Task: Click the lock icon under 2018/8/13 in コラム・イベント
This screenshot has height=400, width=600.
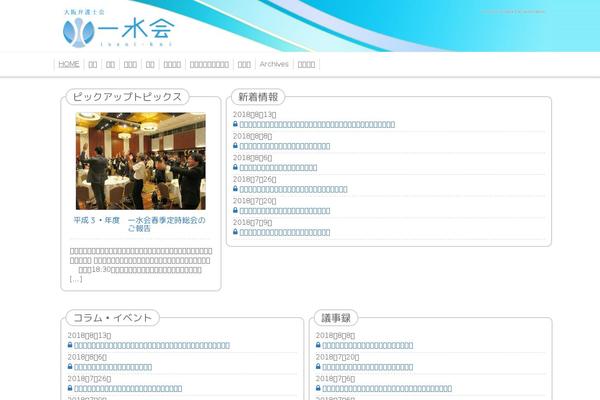Action: pyautogui.click(x=70, y=345)
